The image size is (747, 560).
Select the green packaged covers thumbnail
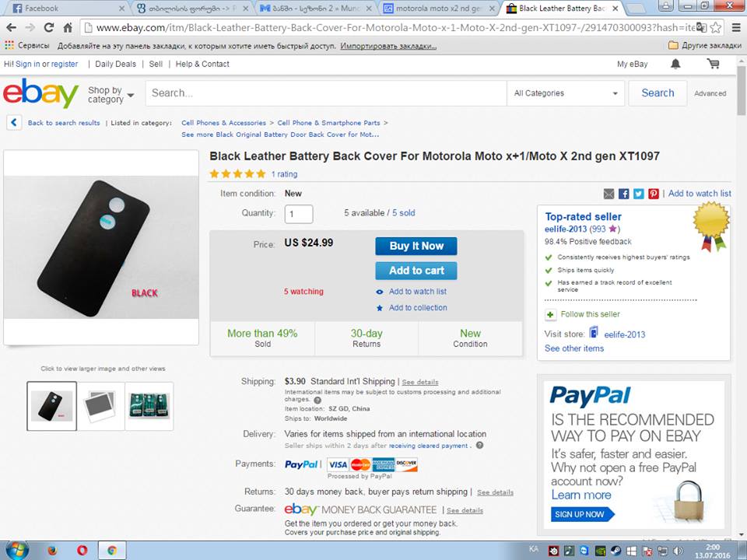(x=149, y=406)
